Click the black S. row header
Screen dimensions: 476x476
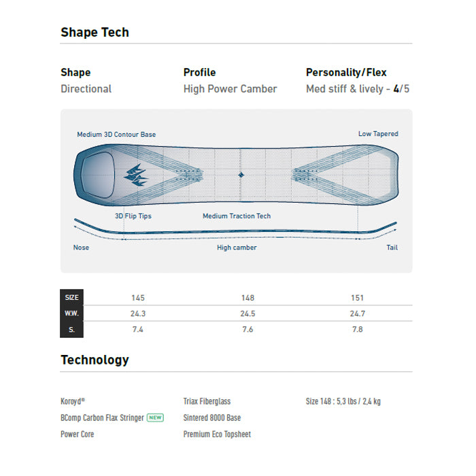[x=71, y=329]
